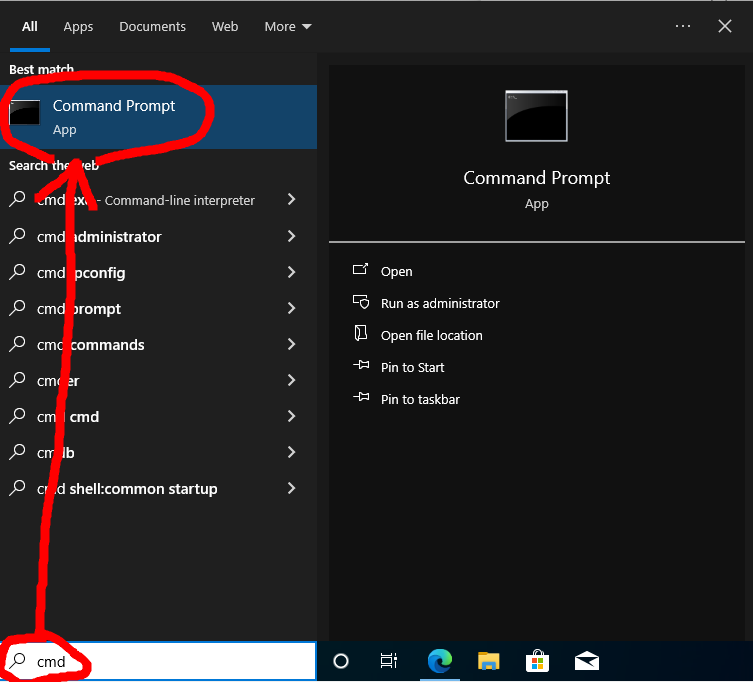Click the search icon beside cmd commands
753x682 pixels.
pyautogui.click(x=17, y=344)
